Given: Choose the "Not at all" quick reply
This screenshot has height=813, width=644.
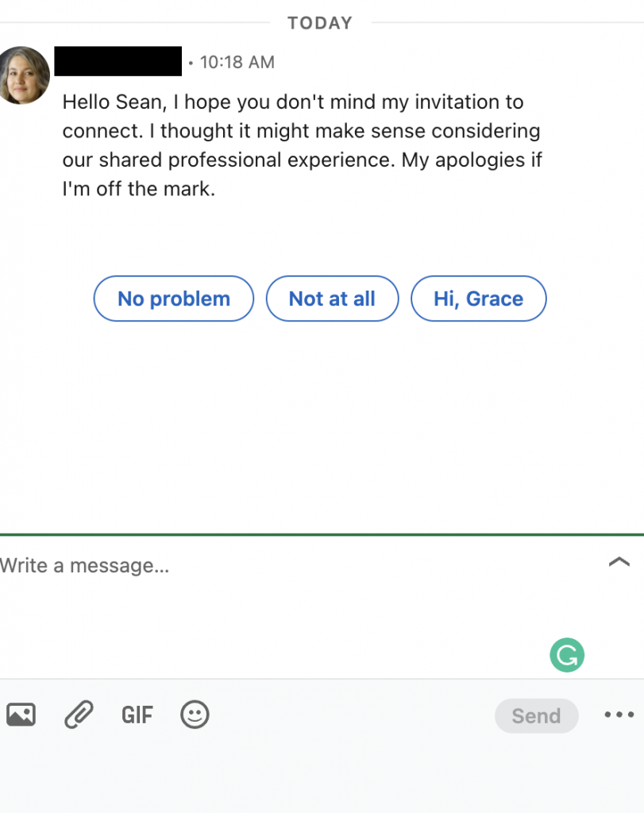Looking at the screenshot, I should pyautogui.click(x=333, y=299).
